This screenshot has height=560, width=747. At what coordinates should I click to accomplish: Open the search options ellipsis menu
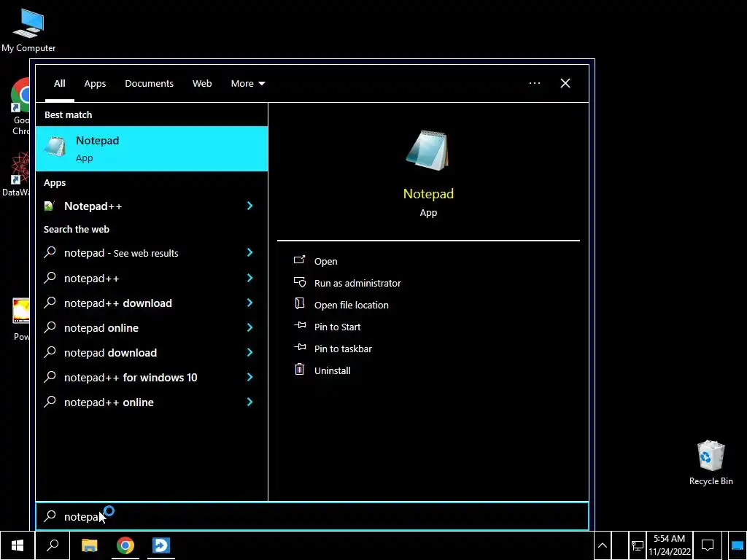[x=535, y=83]
